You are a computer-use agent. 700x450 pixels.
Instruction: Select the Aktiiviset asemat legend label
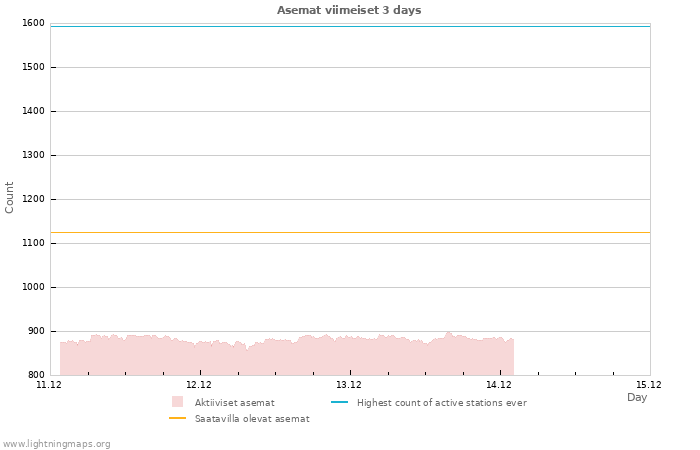tap(234, 402)
